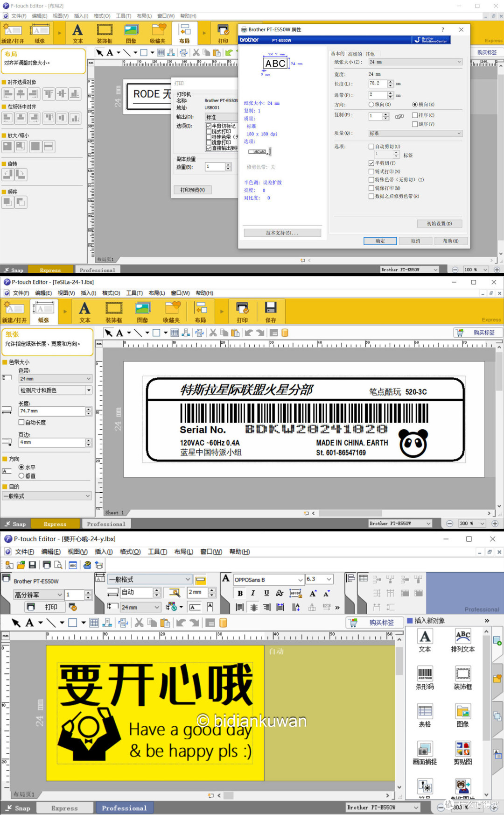504x815 pixels.
Task: Click the 长度 length input field showing 74.7 mm
Action: pyautogui.click(x=51, y=411)
